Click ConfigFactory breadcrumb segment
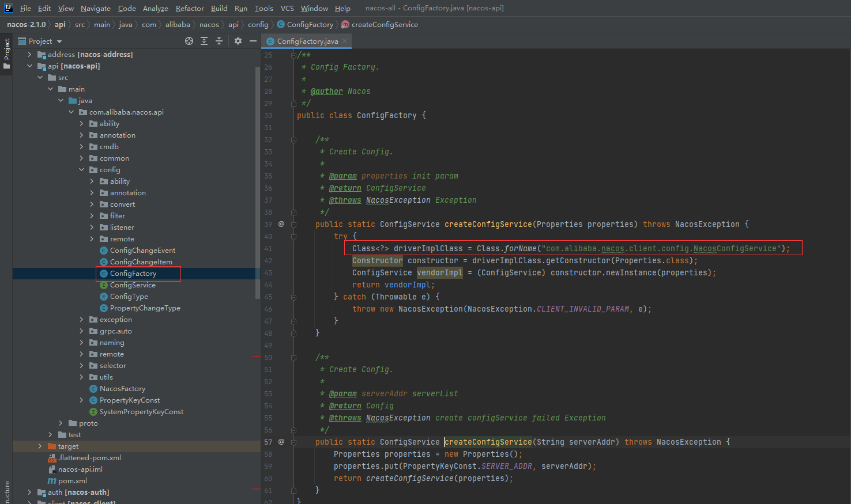This screenshot has height=504, width=851. tap(310, 25)
